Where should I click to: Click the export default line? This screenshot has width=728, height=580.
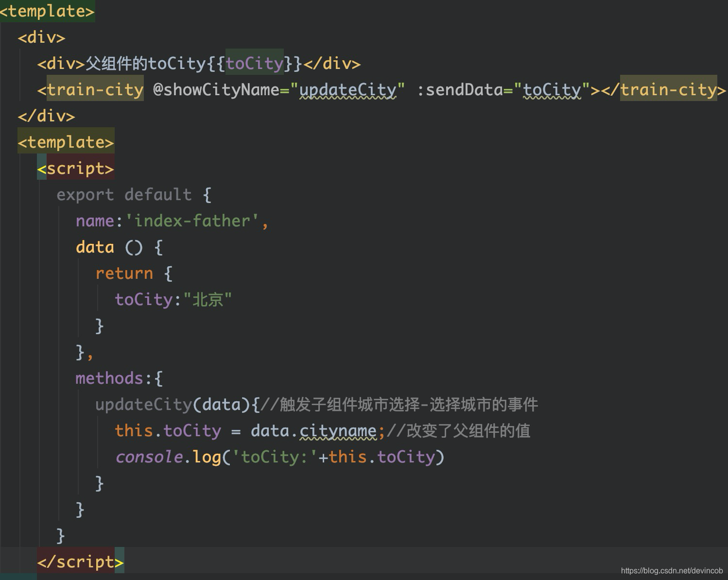click(x=134, y=195)
